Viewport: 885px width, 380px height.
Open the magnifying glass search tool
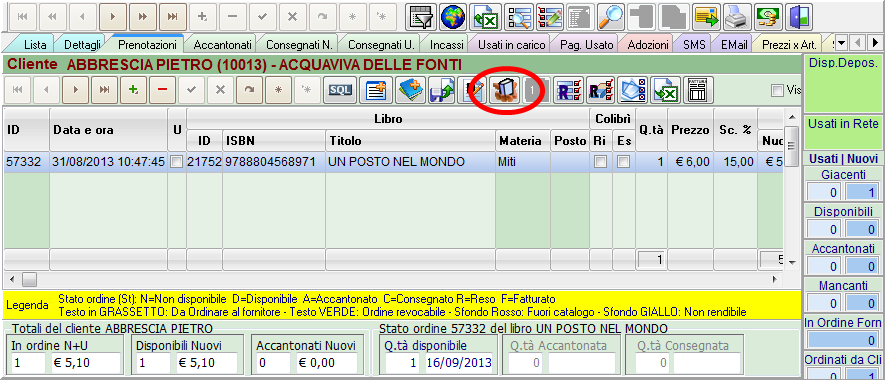tap(610, 16)
